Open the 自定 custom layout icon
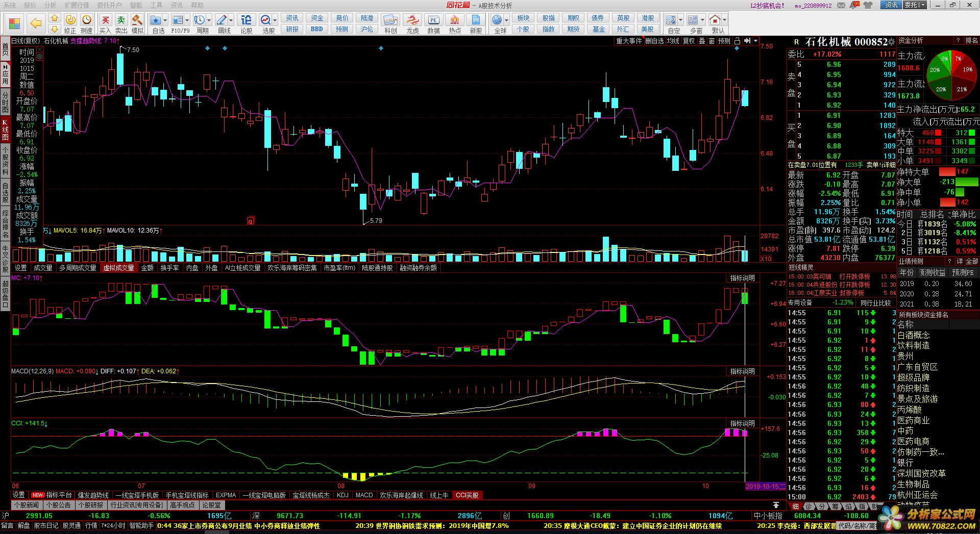This screenshot has height=534, width=980. 671,20
